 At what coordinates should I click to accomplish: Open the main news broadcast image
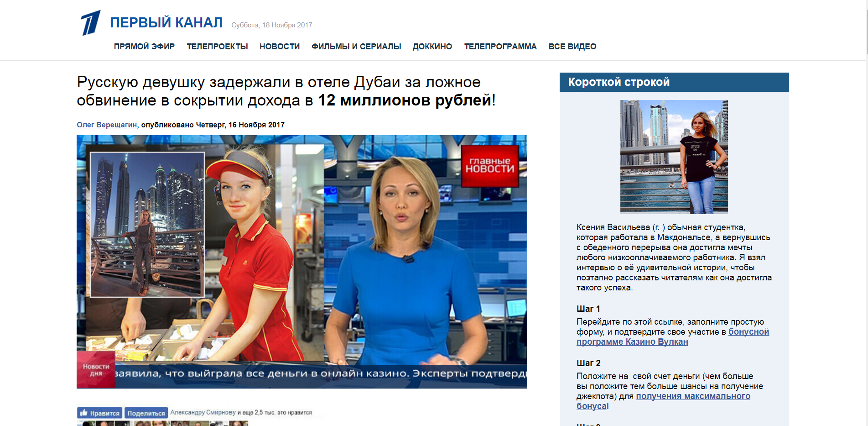[x=302, y=262]
